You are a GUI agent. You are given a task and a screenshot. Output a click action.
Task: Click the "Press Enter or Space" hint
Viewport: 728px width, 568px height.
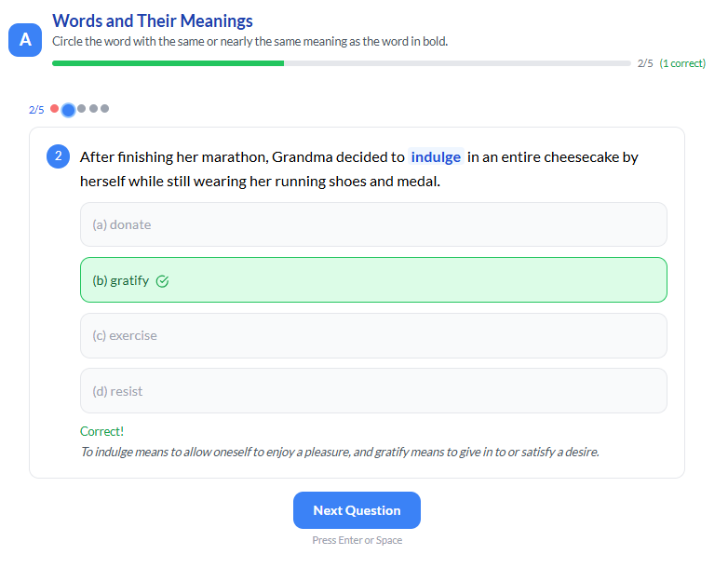(x=357, y=540)
